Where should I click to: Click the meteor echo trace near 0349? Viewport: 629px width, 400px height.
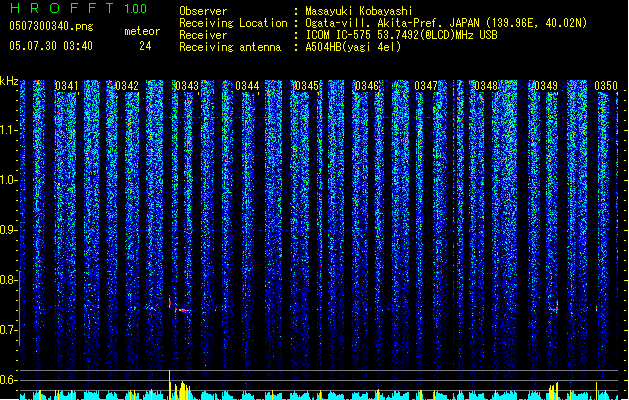[x=554, y=307]
